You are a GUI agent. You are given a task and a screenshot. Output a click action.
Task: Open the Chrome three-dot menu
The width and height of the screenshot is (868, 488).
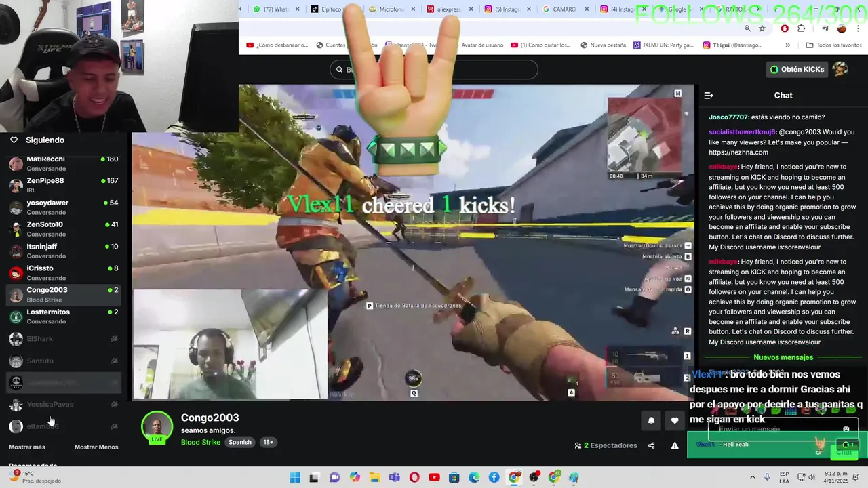pos(859,28)
